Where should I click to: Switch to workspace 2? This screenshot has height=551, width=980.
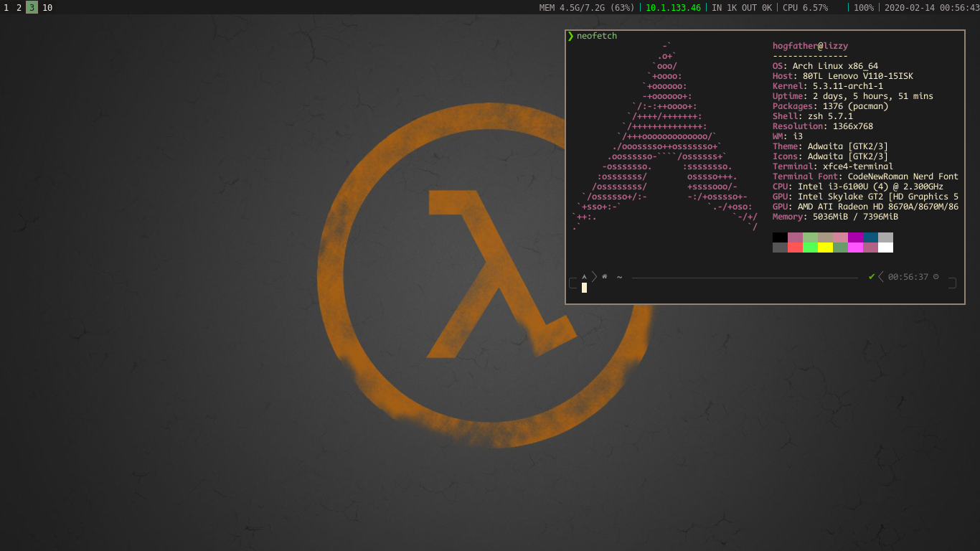point(19,8)
